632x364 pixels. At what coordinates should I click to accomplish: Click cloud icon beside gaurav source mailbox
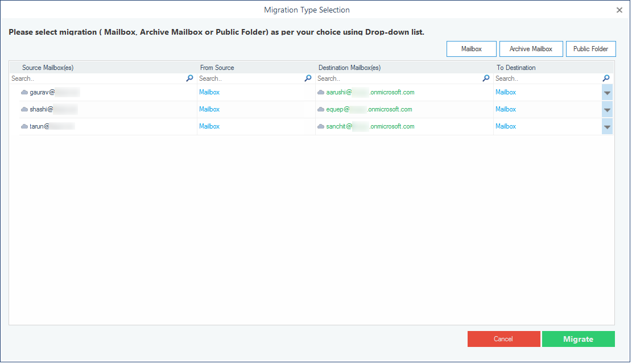coord(24,92)
